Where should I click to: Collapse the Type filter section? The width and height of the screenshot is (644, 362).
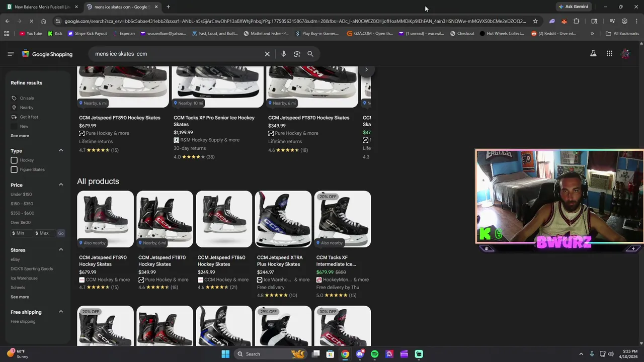click(61, 150)
